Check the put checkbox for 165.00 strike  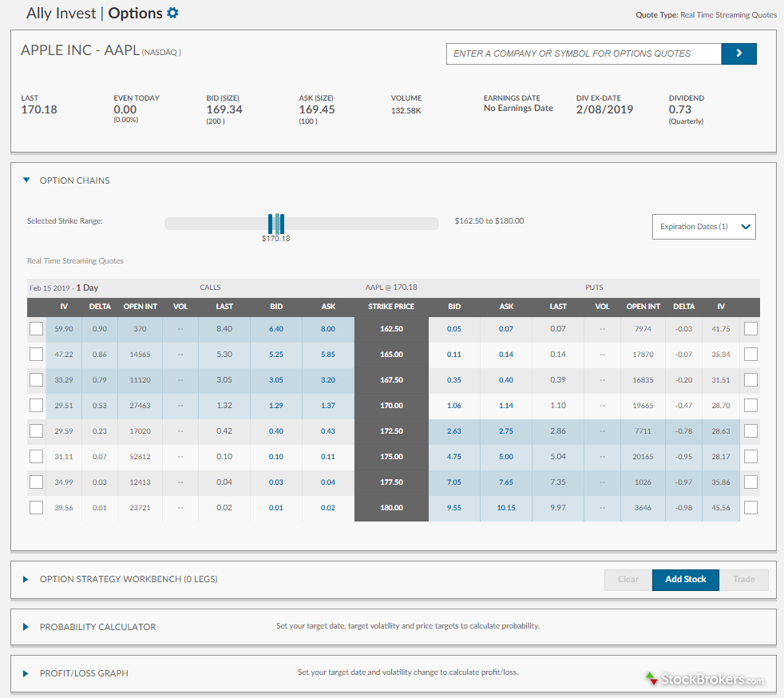point(750,354)
